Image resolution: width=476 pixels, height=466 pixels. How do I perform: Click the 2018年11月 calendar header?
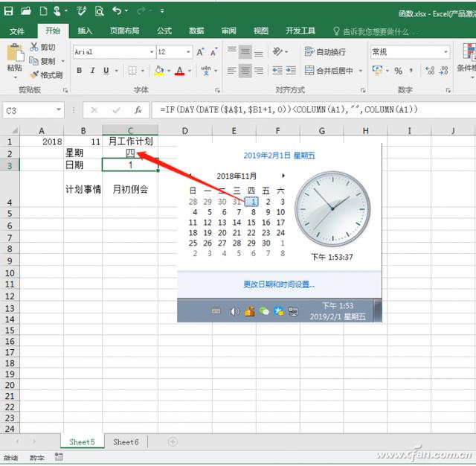237,176
